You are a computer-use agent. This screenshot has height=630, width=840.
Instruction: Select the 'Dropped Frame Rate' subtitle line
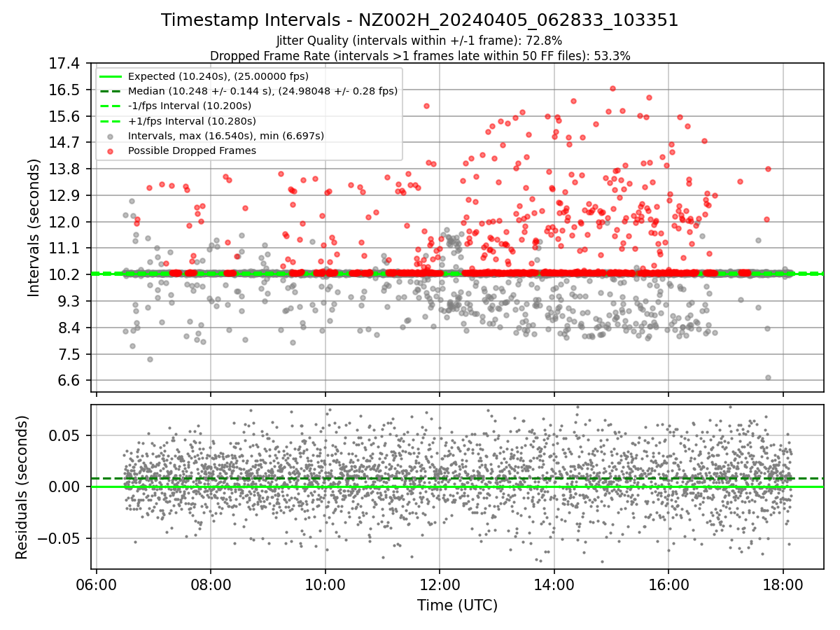420,55
